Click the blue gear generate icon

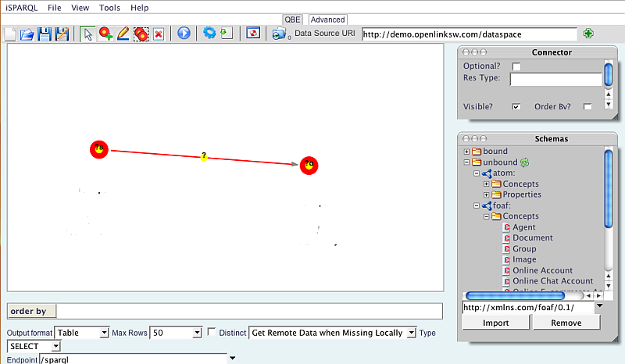click(209, 33)
